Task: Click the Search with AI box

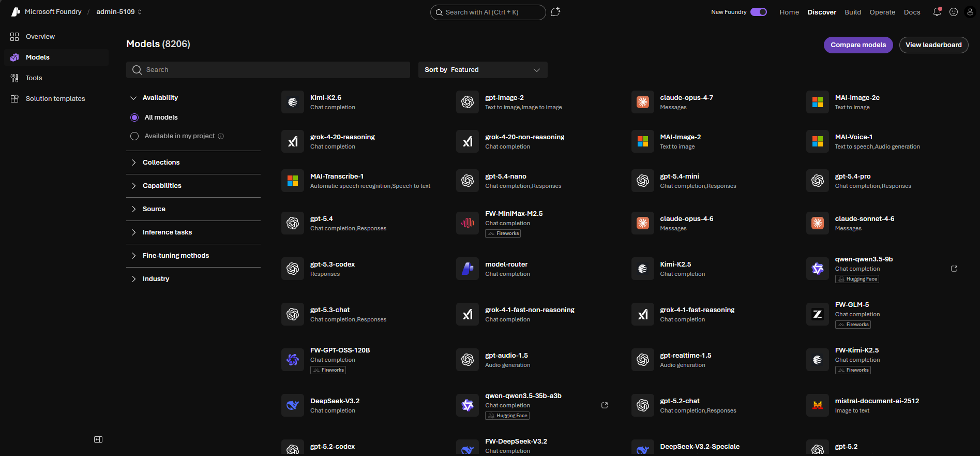Action: tap(488, 12)
